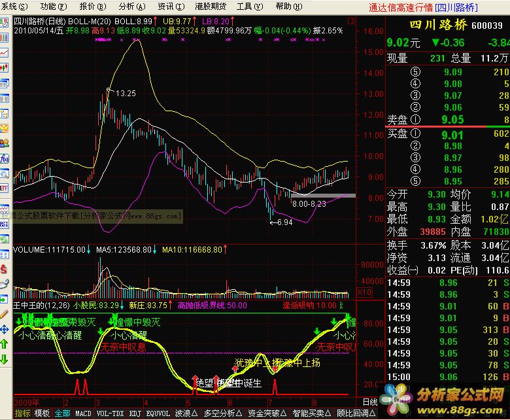Screen dimensions: 510x420
Task: Open the 系统(S) menu
Action: (x=14, y=7)
